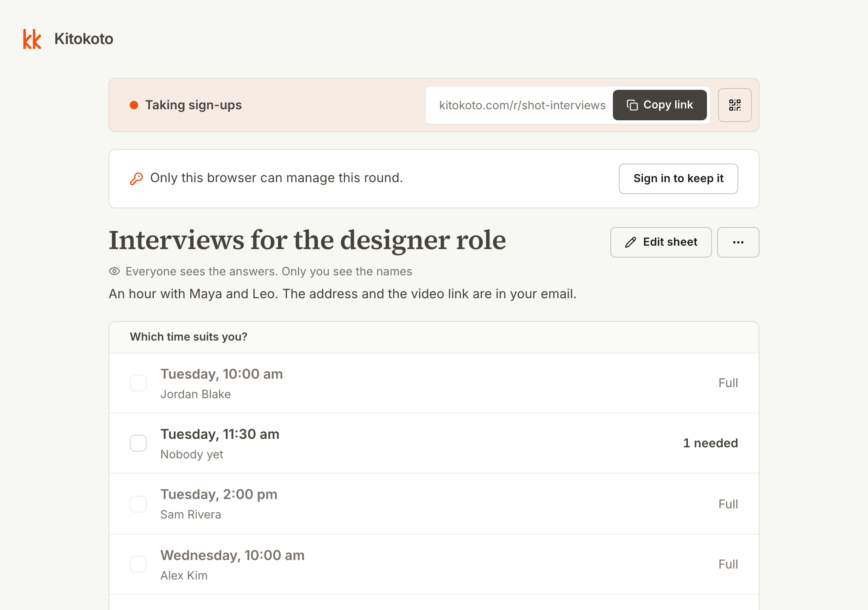The height and width of the screenshot is (610, 868).
Task: Select the kitokoto.com/r/shot-interviews URL field
Action: click(522, 105)
